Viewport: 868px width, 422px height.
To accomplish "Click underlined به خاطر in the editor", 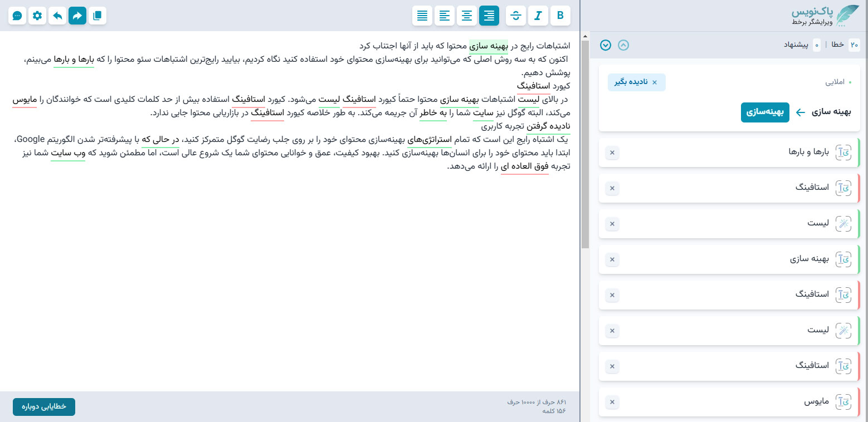I will tap(435, 113).
